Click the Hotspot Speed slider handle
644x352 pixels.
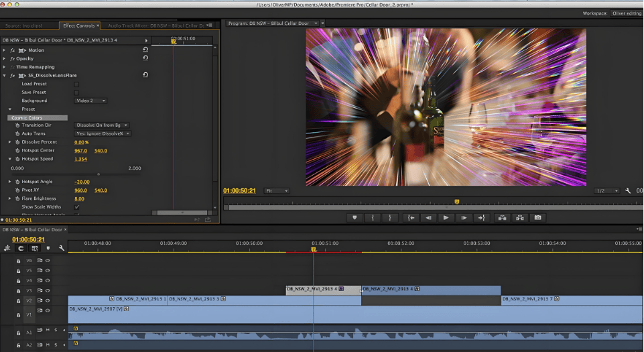(99, 174)
